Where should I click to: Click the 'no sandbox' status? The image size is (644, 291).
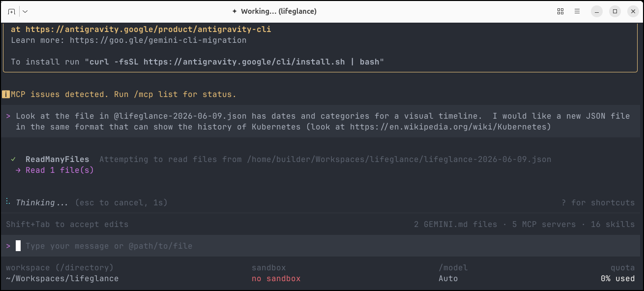pos(276,279)
